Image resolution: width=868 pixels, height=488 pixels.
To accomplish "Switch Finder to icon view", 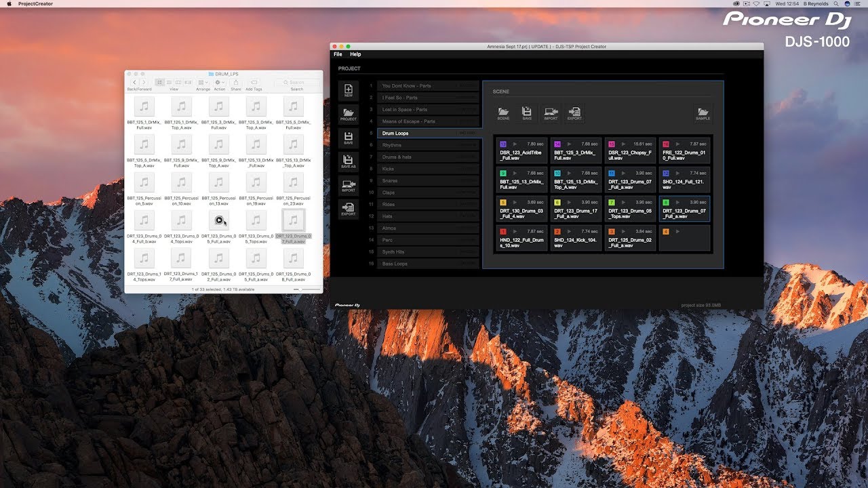I will coord(159,82).
